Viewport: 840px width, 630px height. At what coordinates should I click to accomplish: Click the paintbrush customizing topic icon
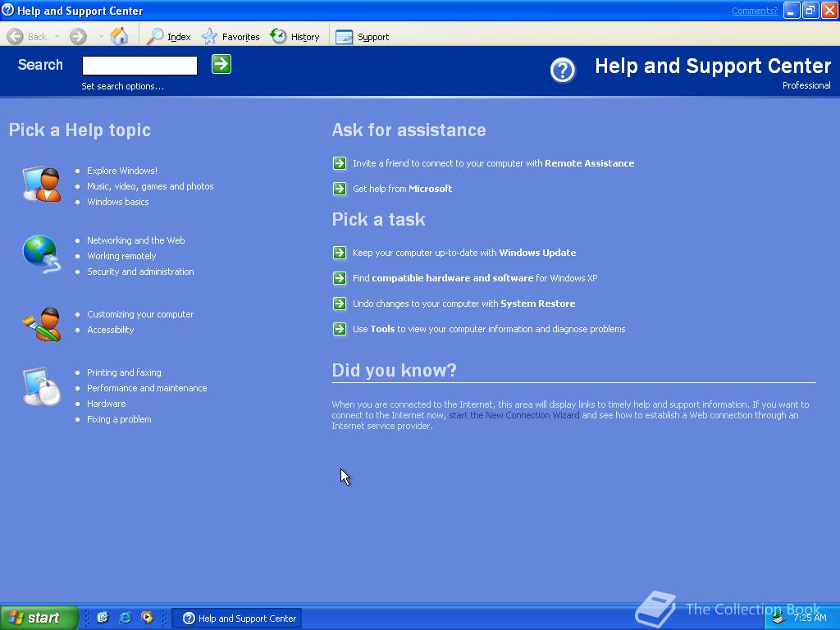coord(42,324)
